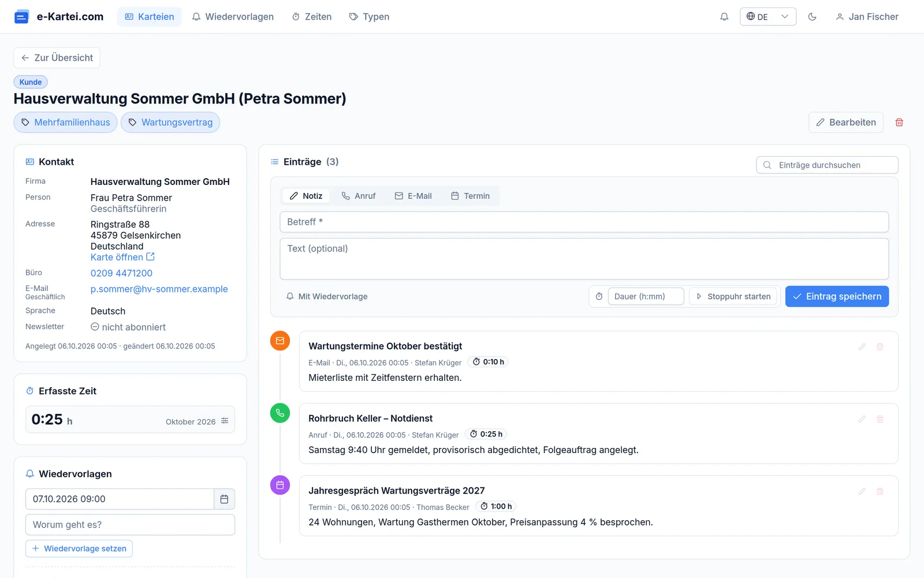Image resolution: width=924 pixels, height=578 pixels.
Task: Click the Text (optional) textarea
Action: tap(584, 259)
